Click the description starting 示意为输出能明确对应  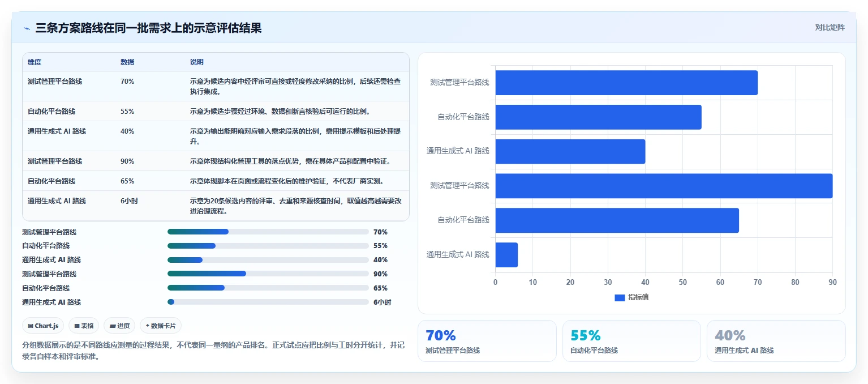(x=295, y=136)
